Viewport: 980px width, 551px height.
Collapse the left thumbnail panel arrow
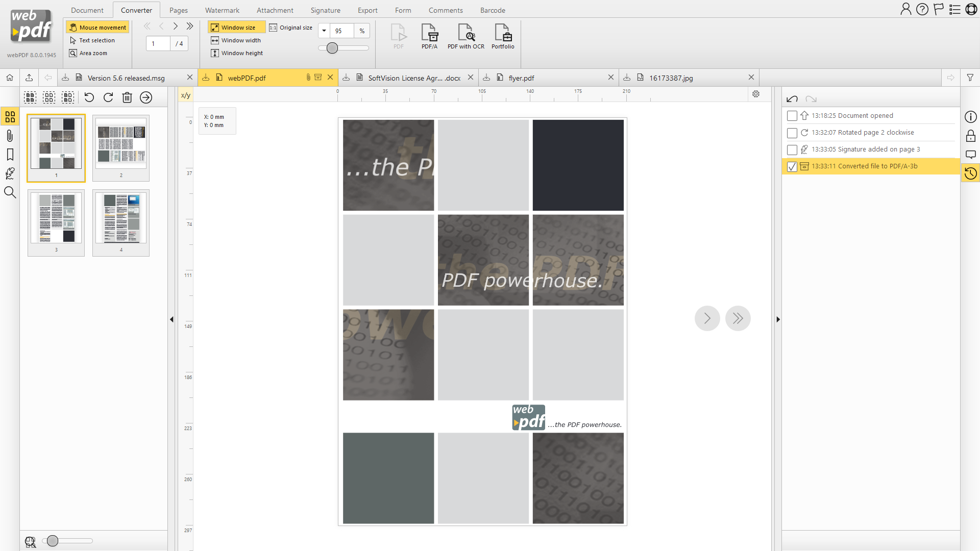pos(171,319)
